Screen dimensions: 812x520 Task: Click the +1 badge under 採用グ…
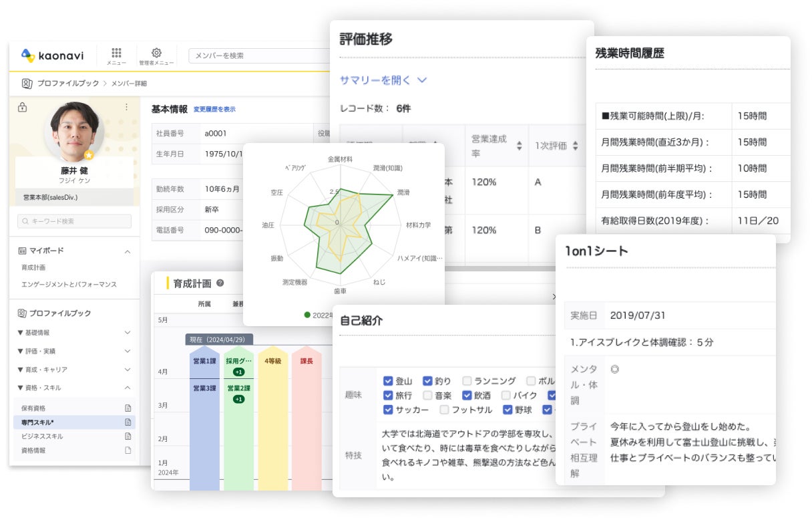point(238,372)
